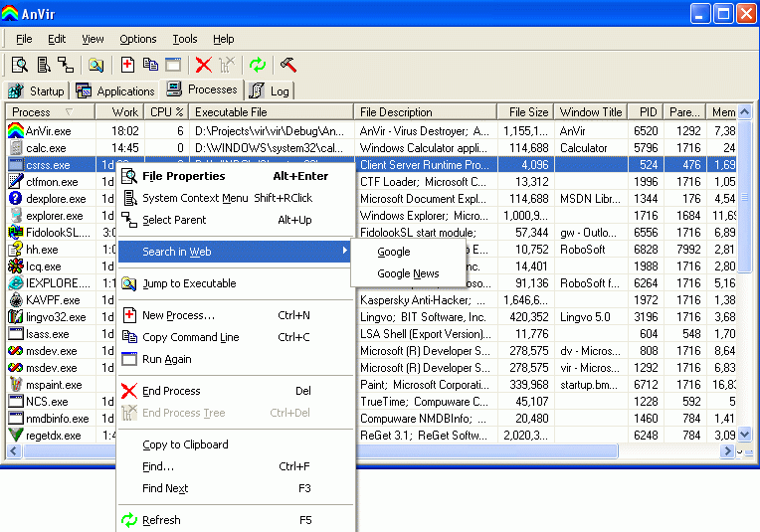This screenshot has height=532, width=760.
Task: Sort by File Size column header
Action: click(x=525, y=112)
